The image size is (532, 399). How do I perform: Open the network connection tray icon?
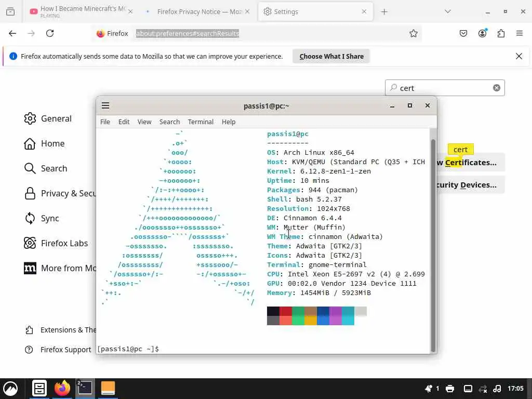[483, 389]
